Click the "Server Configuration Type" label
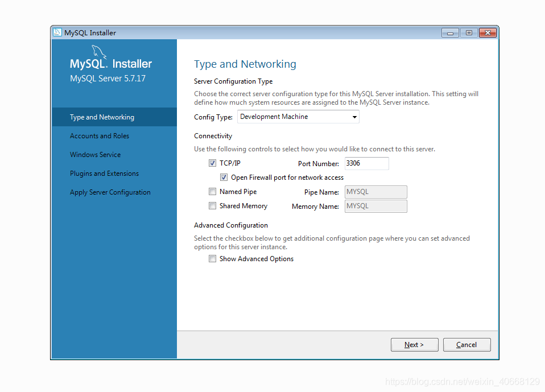 233,81
